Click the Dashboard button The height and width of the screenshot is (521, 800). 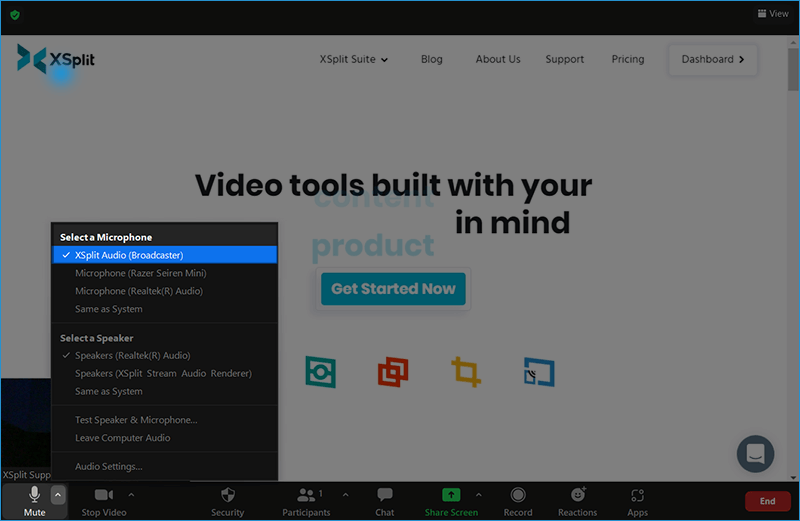713,60
